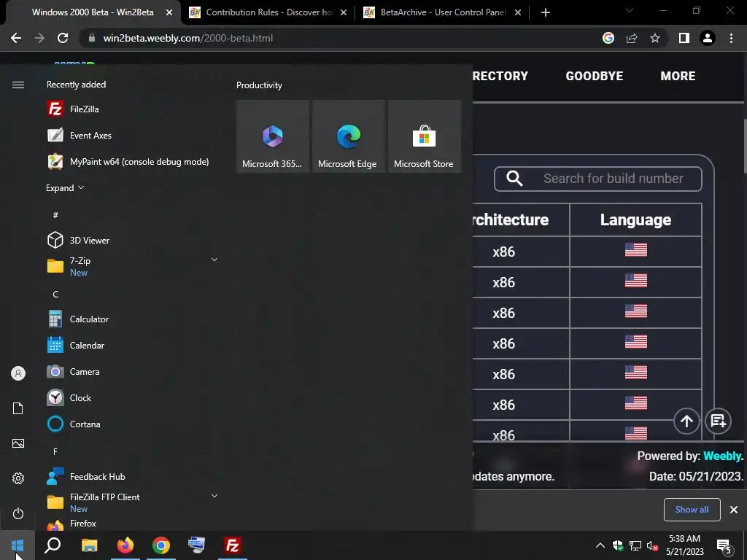Screen dimensions: 747x560
Task: Open Power options in Start menu
Action: [x=18, y=513]
